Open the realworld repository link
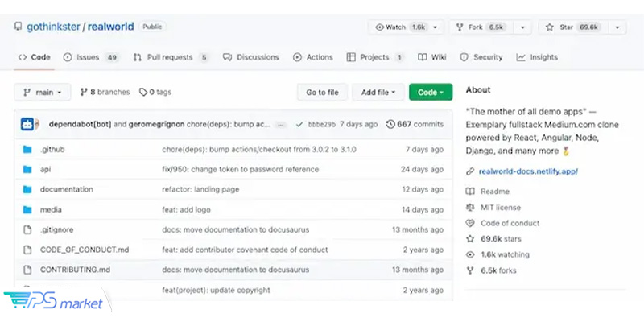Image resolution: width=644 pixels, height=322 pixels. [111, 27]
